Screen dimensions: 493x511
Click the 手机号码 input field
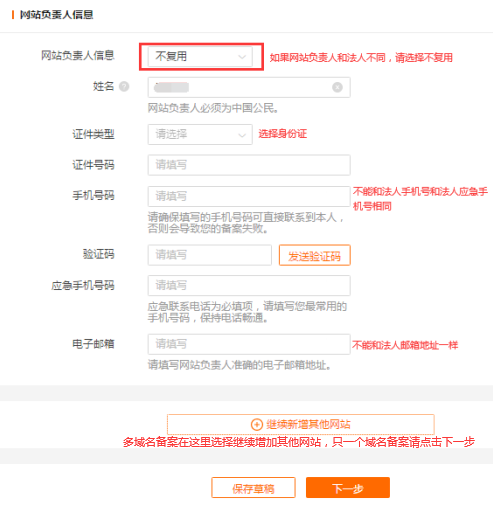click(x=249, y=196)
